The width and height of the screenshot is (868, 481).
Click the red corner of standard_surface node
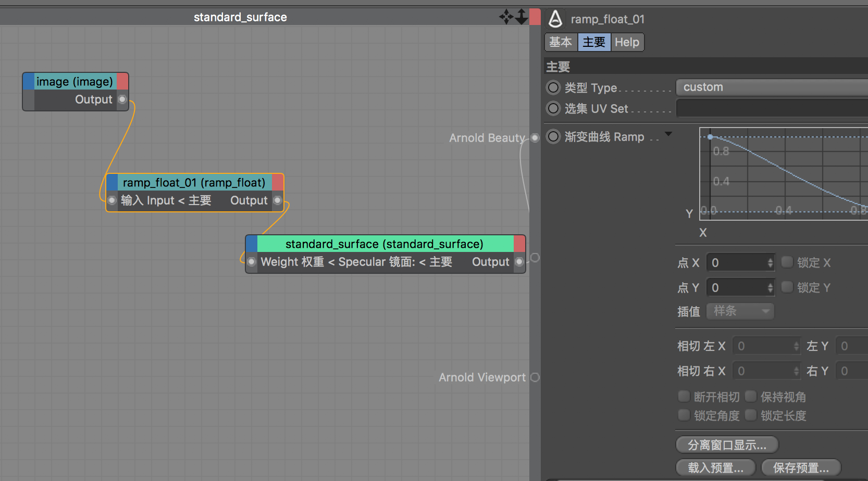519,244
